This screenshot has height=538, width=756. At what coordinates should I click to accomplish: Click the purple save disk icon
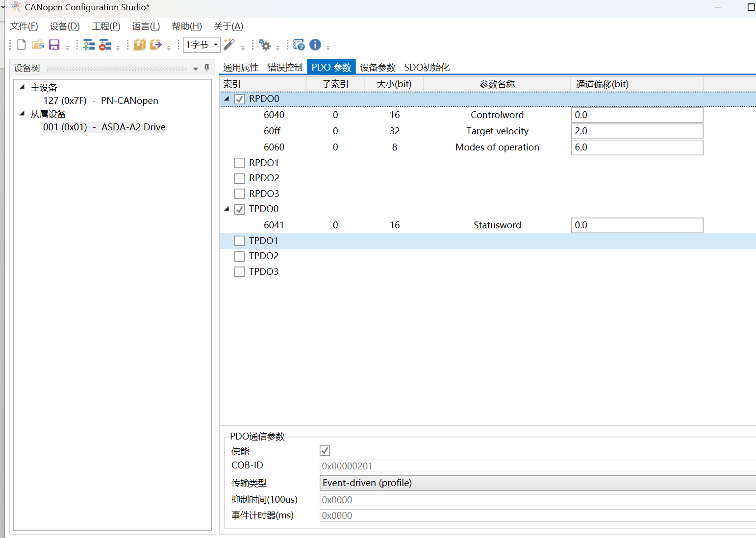pyautogui.click(x=54, y=45)
